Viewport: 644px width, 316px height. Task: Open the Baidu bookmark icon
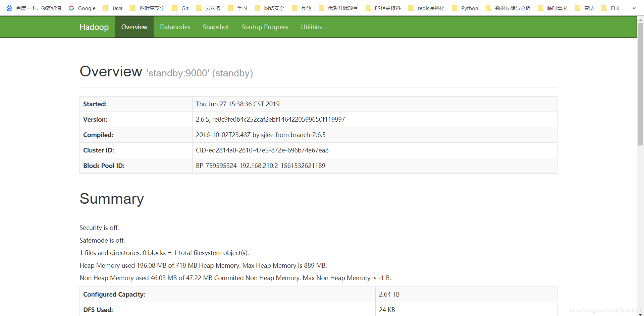(x=9, y=8)
